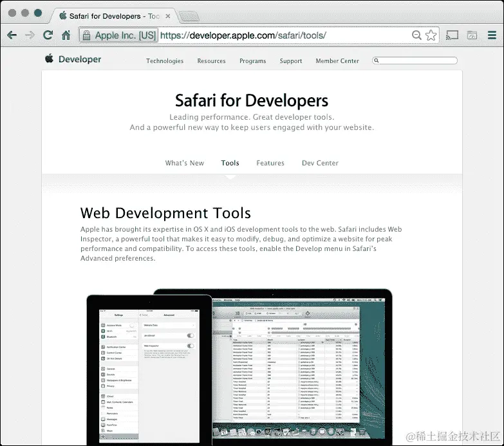The image size is (504, 446).
Task: Switch to the Features section
Action: tap(270, 163)
